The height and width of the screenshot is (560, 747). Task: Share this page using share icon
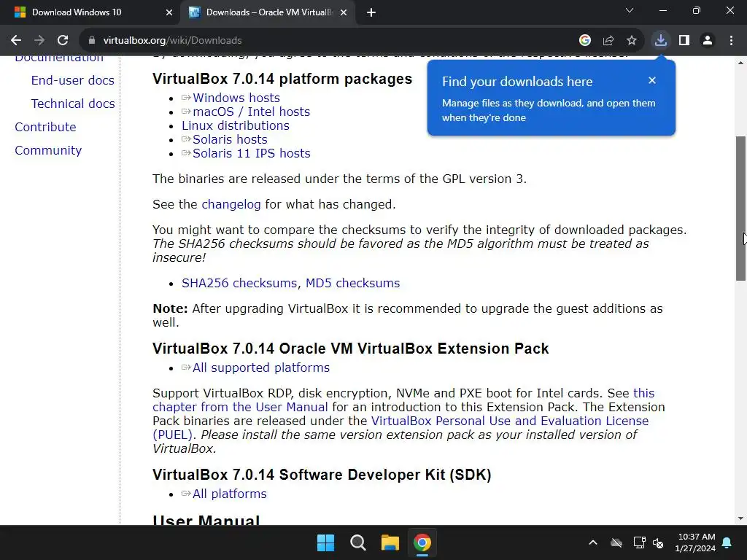tap(608, 41)
